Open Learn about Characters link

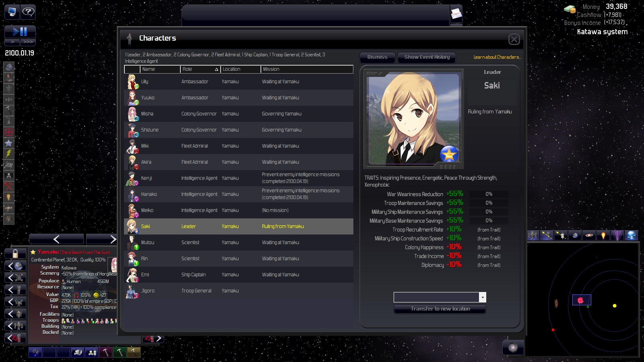coord(497,57)
